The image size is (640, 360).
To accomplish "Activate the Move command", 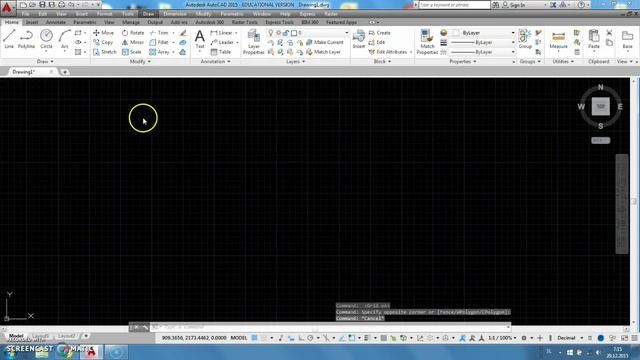I will click(x=104, y=33).
